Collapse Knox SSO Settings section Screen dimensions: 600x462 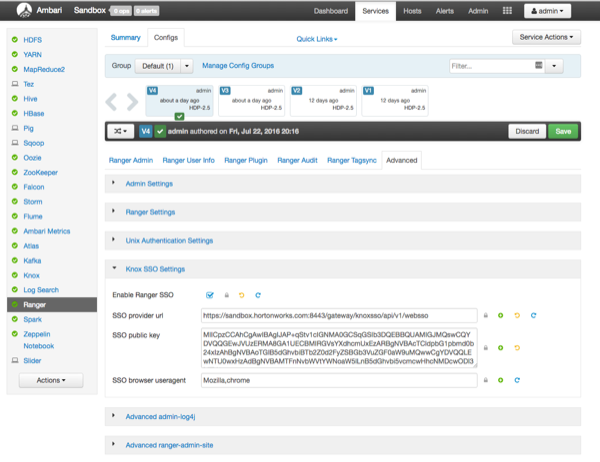[155, 269]
